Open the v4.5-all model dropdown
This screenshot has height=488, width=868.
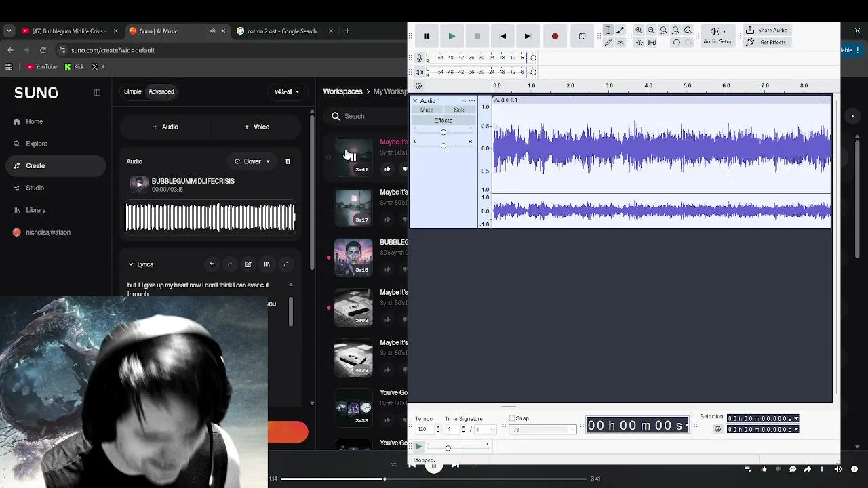287,91
